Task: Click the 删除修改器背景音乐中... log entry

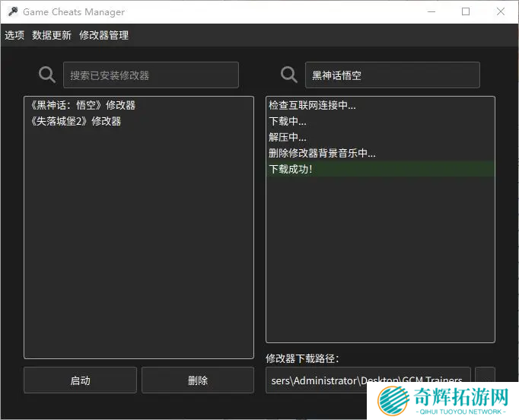Action: point(322,153)
